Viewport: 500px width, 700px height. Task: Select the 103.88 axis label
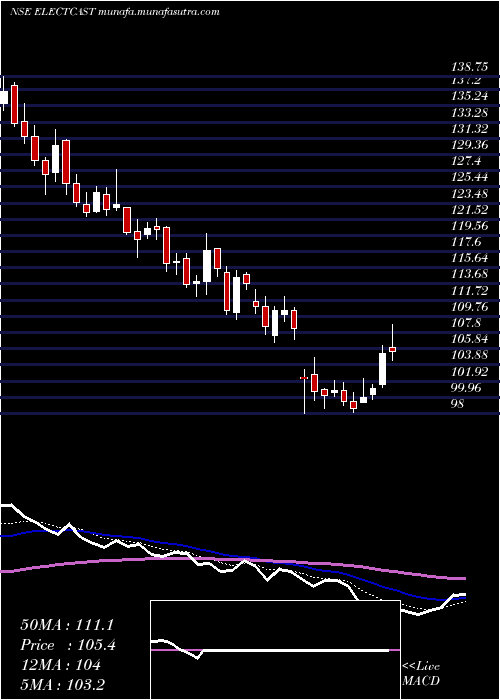[x=470, y=355]
